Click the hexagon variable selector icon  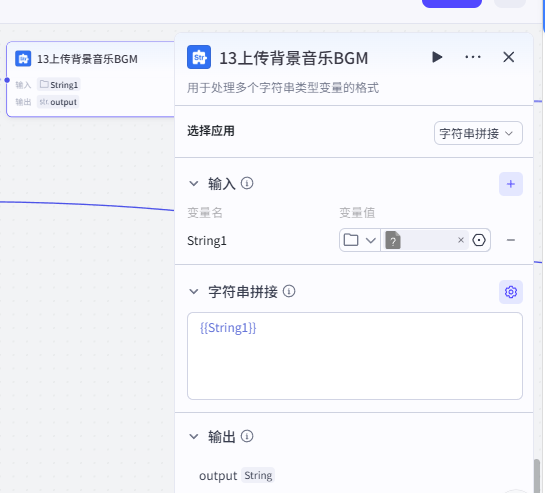pos(479,240)
